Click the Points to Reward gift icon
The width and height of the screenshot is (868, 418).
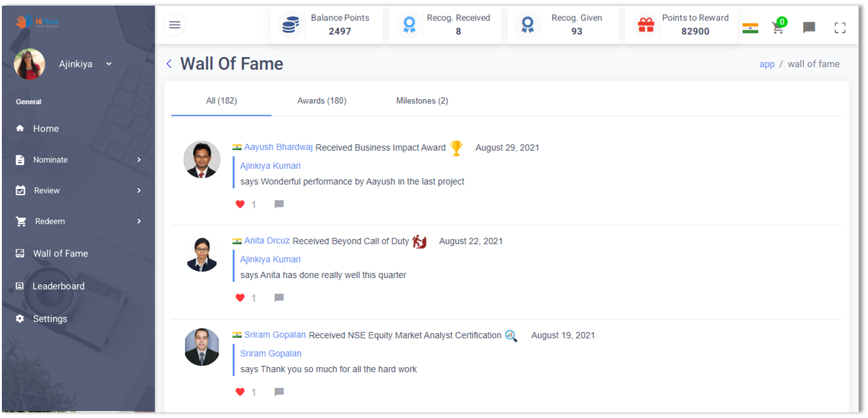(646, 25)
